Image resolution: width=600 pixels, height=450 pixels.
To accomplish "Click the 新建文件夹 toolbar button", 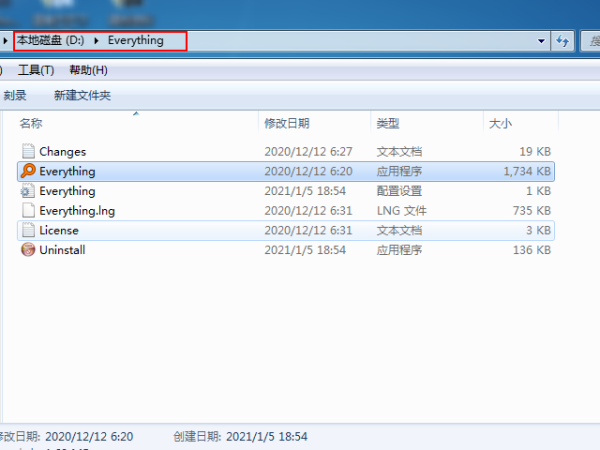I will coord(82,95).
